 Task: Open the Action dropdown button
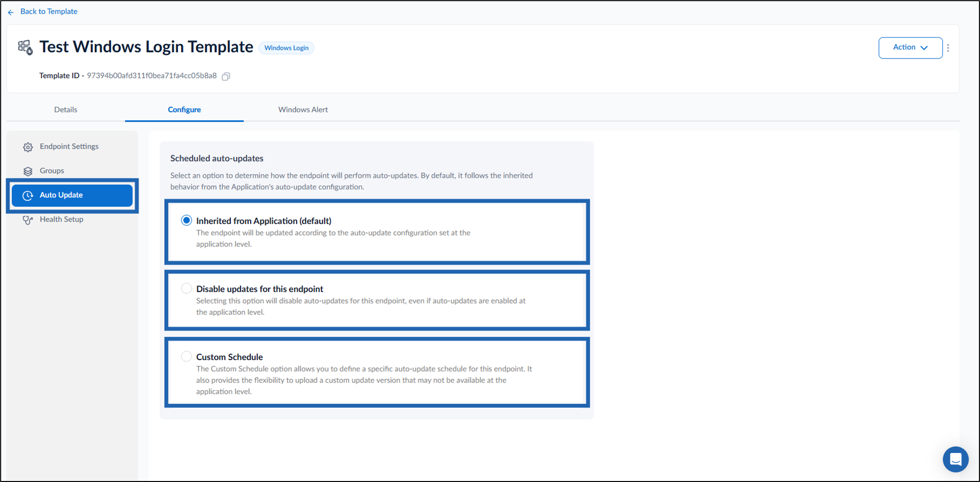click(x=910, y=48)
